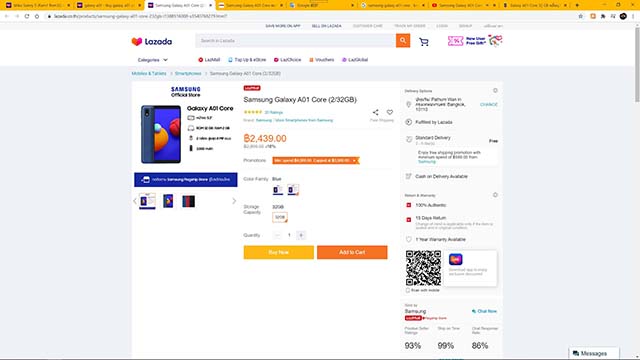Open the Vouchers menu item

click(x=321, y=60)
